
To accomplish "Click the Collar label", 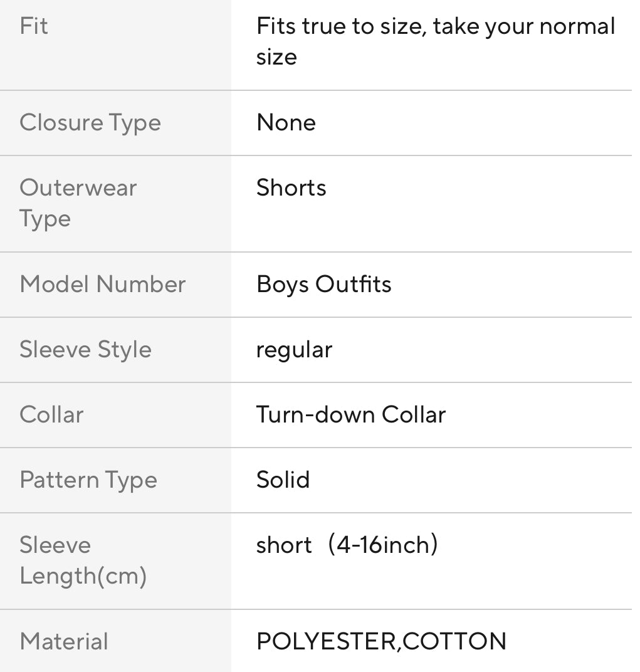I will 51,415.
